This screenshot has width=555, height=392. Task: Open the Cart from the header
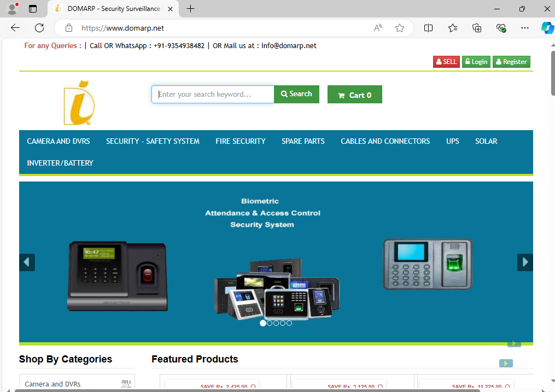click(x=354, y=94)
